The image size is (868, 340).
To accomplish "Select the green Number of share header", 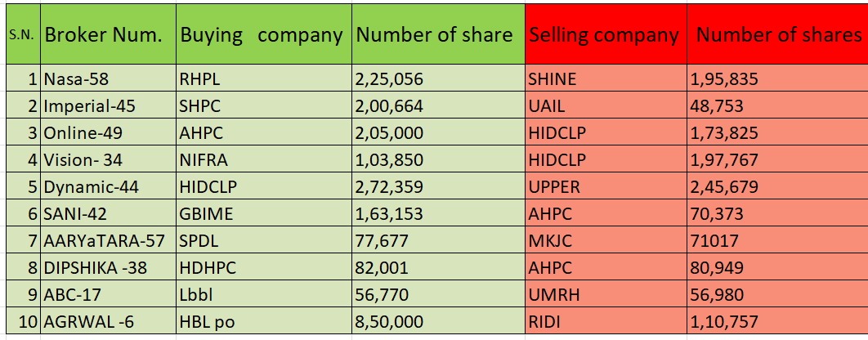I will coord(438,34).
